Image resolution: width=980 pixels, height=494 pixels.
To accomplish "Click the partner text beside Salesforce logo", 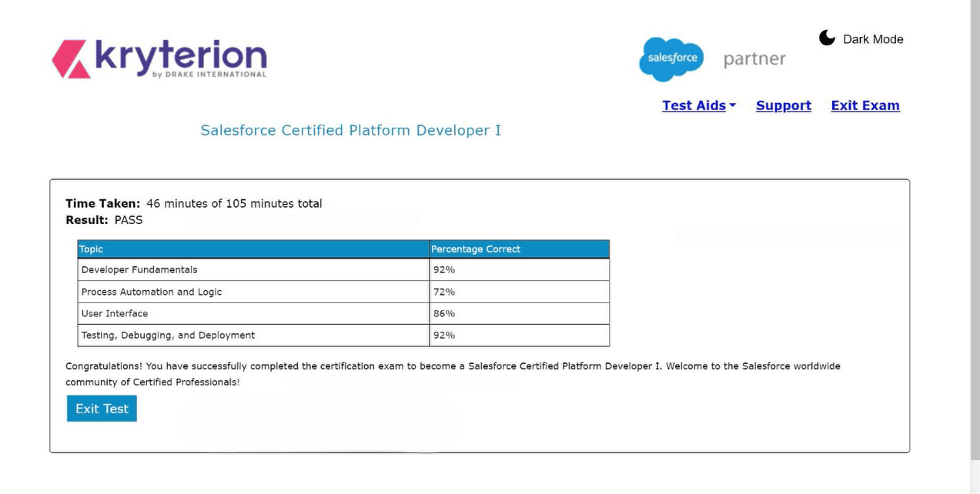I will click(754, 59).
